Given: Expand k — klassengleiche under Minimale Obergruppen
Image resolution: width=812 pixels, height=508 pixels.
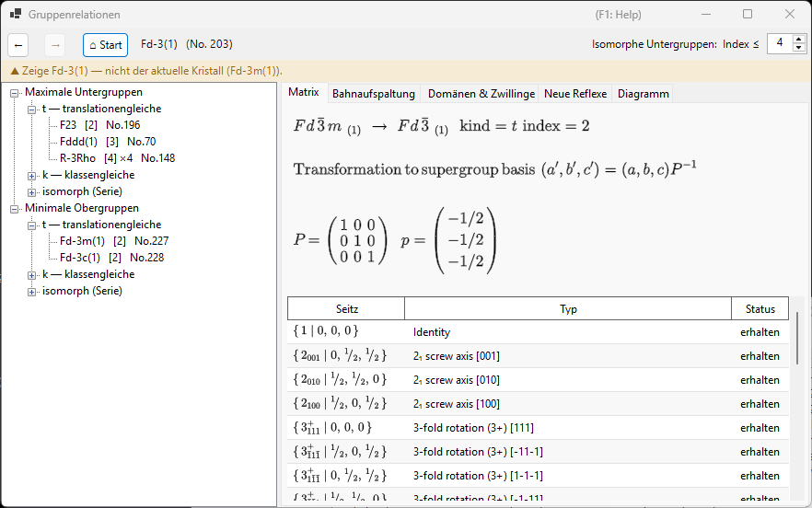Looking at the screenshot, I should 32,275.
